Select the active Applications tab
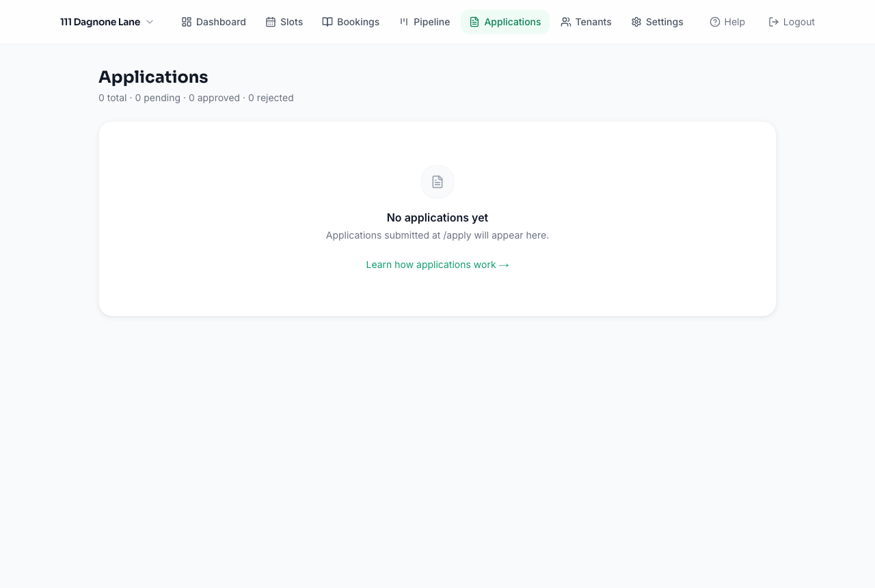 tap(505, 22)
